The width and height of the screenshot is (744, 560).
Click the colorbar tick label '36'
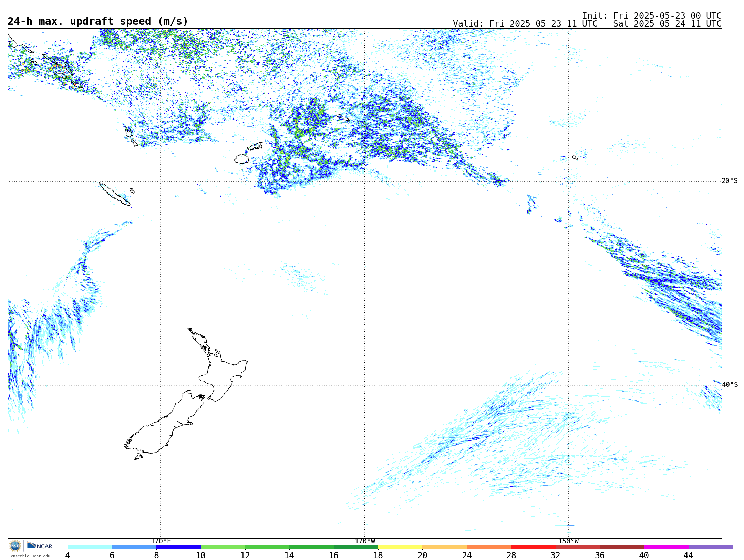[600, 555]
